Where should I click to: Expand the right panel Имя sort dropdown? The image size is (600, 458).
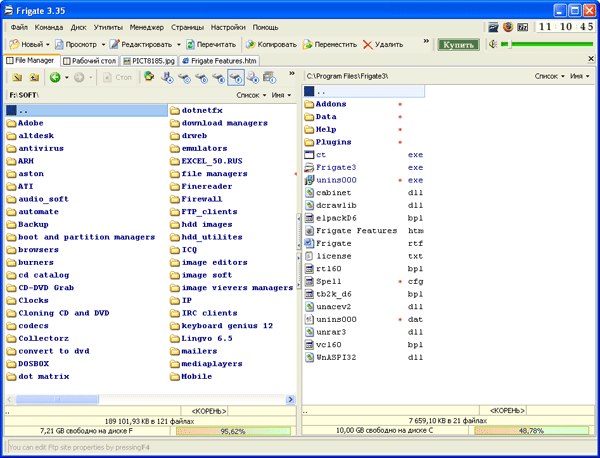coord(578,76)
